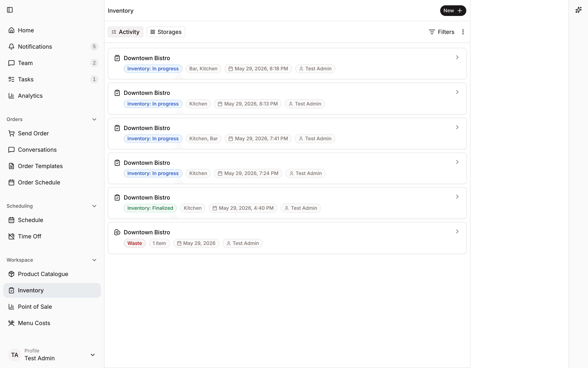Click the Waste entry's circular icon

pos(117,232)
